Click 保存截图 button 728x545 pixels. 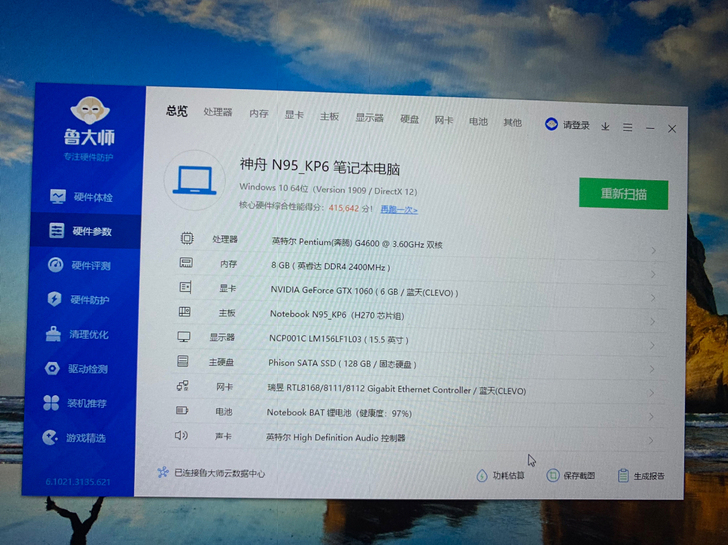tap(571, 475)
